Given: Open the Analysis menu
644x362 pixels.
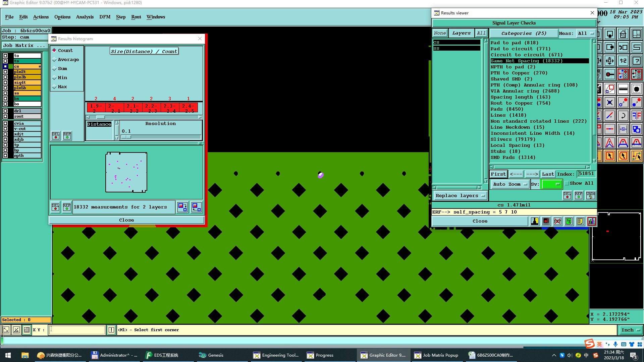Looking at the screenshot, I should click(x=85, y=17).
